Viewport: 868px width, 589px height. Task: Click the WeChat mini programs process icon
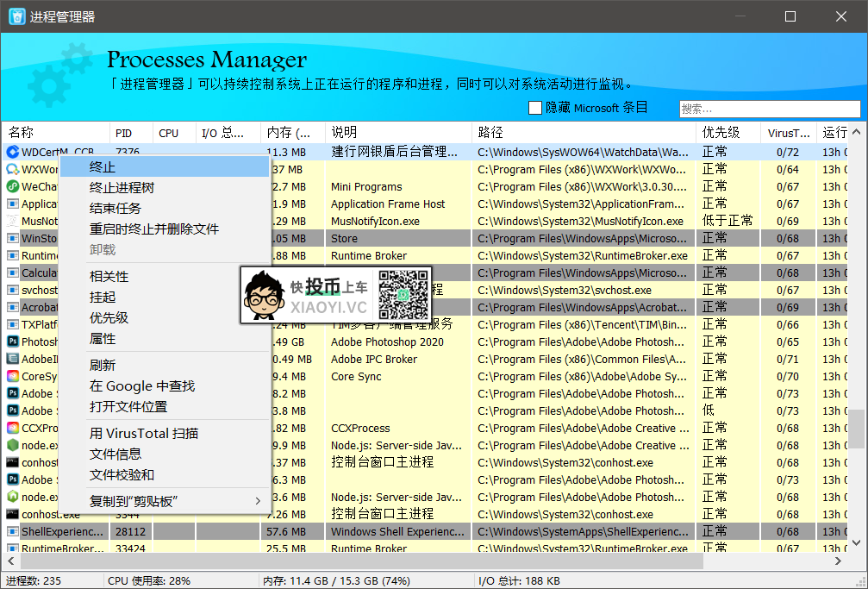pos(12,186)
